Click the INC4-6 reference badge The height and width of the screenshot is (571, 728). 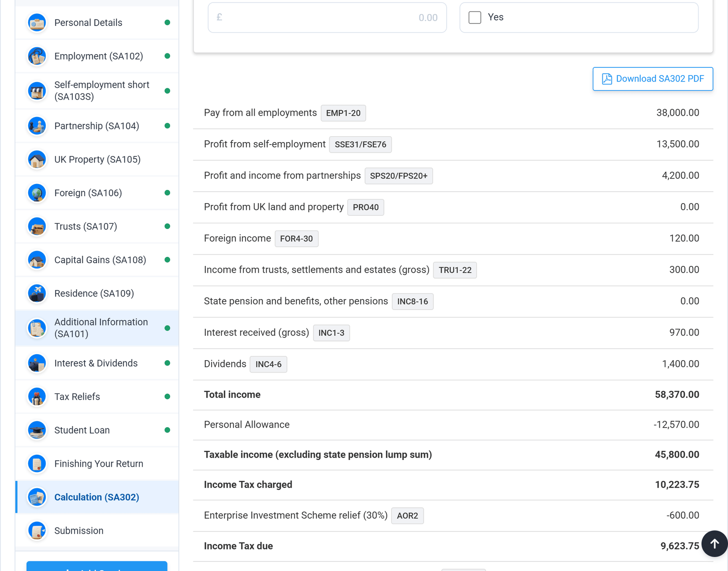click(x=268, y=364)
